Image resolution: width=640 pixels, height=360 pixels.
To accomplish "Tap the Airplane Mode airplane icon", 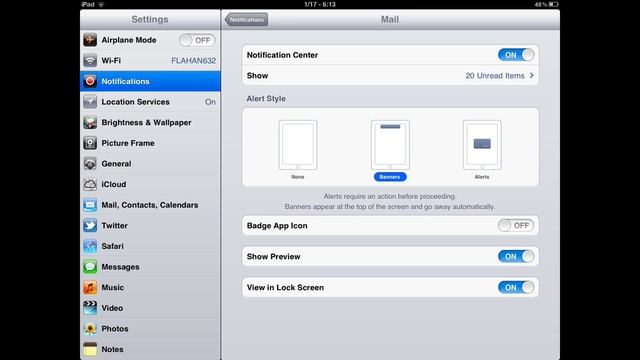I will click(90, 40).
